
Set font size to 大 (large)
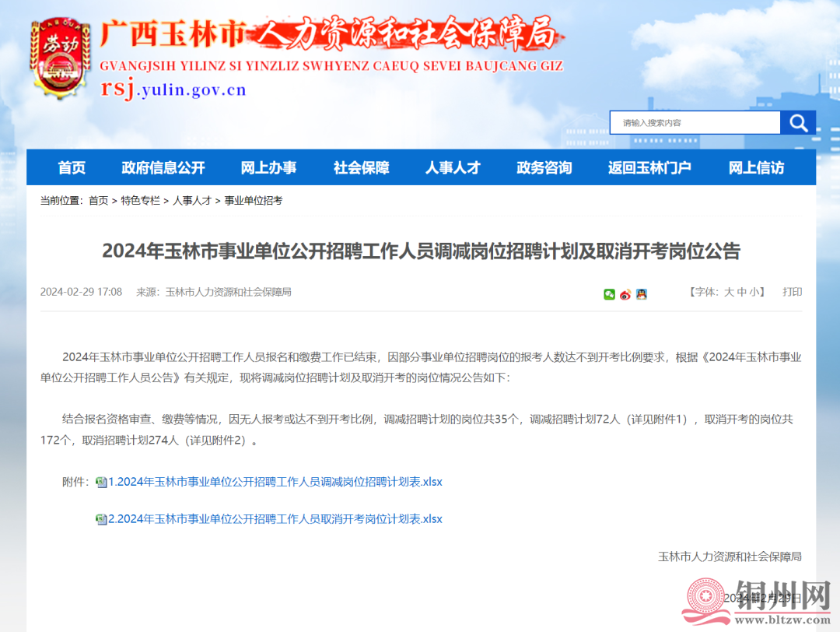pyautogui.click(x=729, y=292)
